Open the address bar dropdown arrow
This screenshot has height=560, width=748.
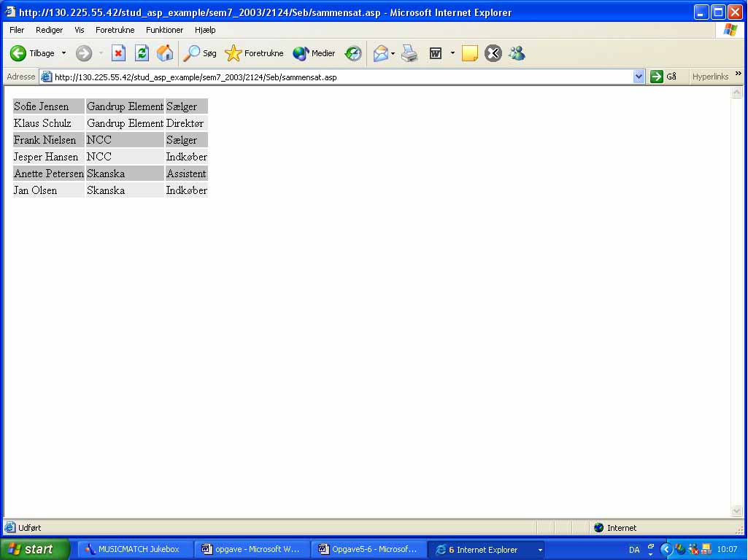tap(639, 77)
